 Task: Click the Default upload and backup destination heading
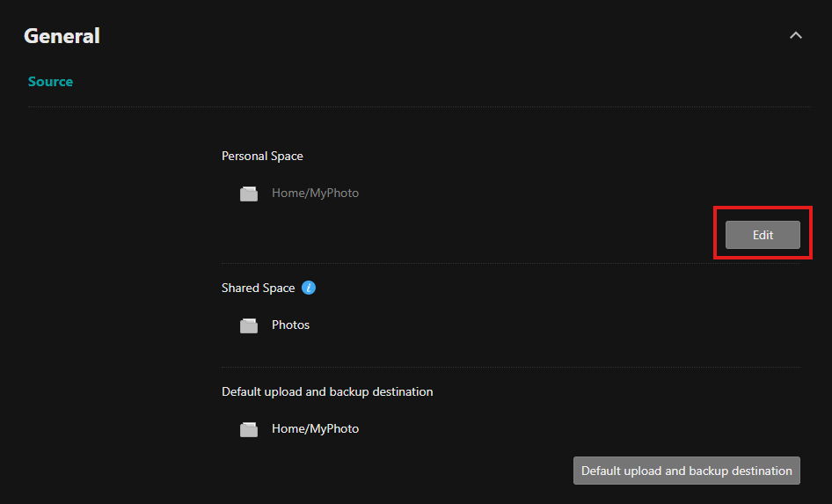(327, 391)
